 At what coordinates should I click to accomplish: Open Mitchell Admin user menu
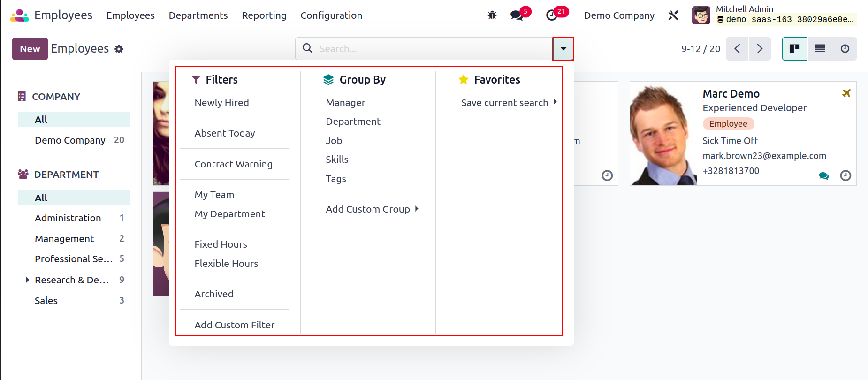774,15
